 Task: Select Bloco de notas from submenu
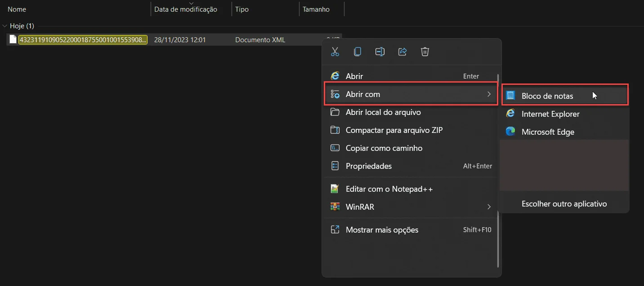[547, 96]
